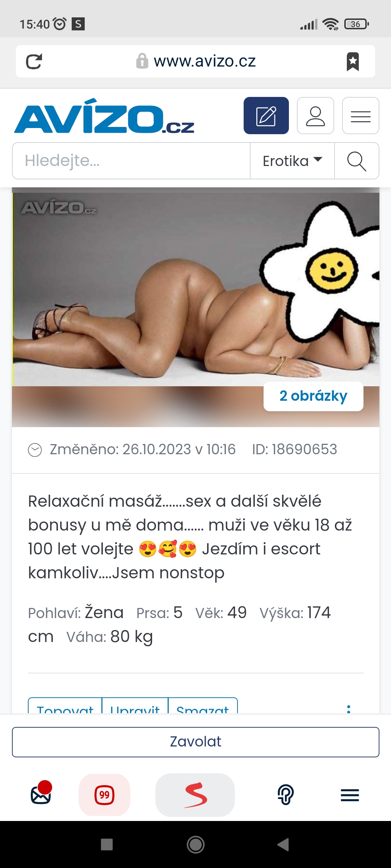
Task: Open the site hamburger menu
Action: [361, 116]
